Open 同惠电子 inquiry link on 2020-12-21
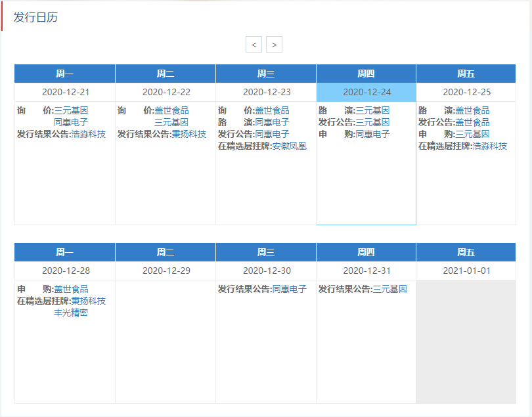 [x=71, y=122]
